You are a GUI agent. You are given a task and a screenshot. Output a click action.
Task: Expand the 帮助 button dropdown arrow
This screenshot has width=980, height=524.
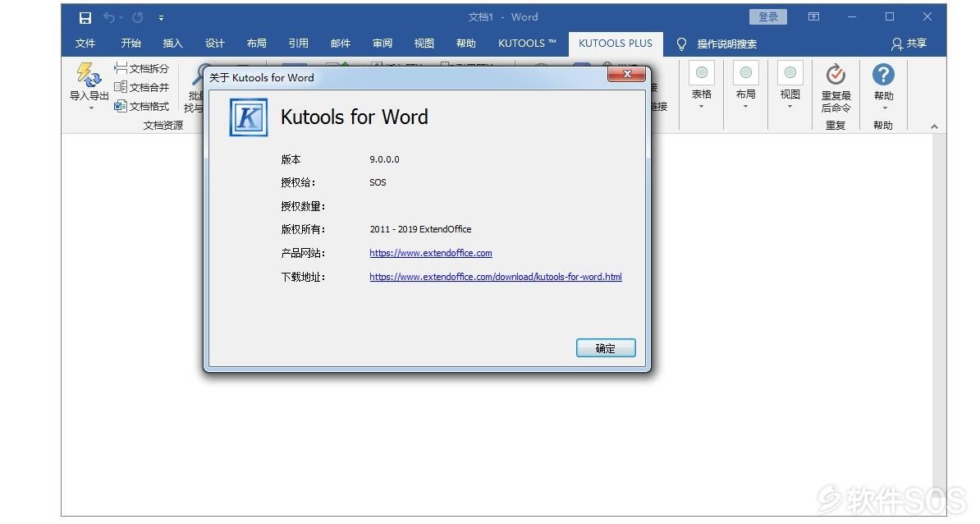(x=885, y=108)
